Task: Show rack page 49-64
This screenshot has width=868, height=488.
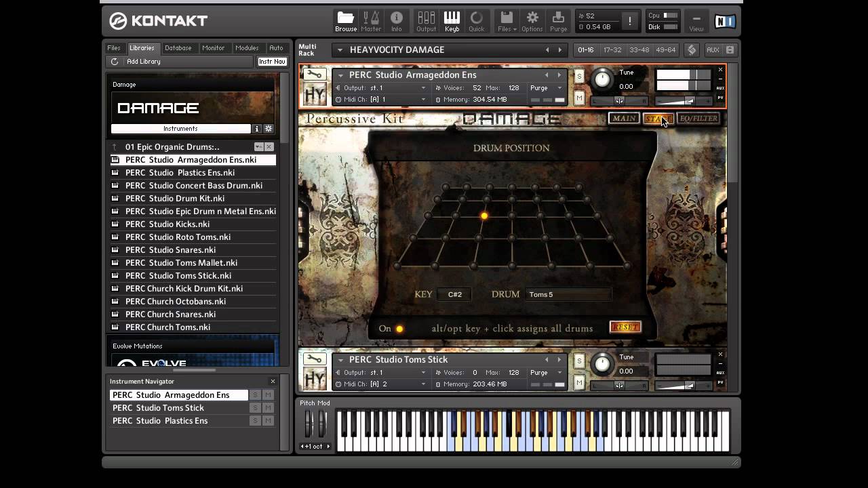Action: pos(665,50)
